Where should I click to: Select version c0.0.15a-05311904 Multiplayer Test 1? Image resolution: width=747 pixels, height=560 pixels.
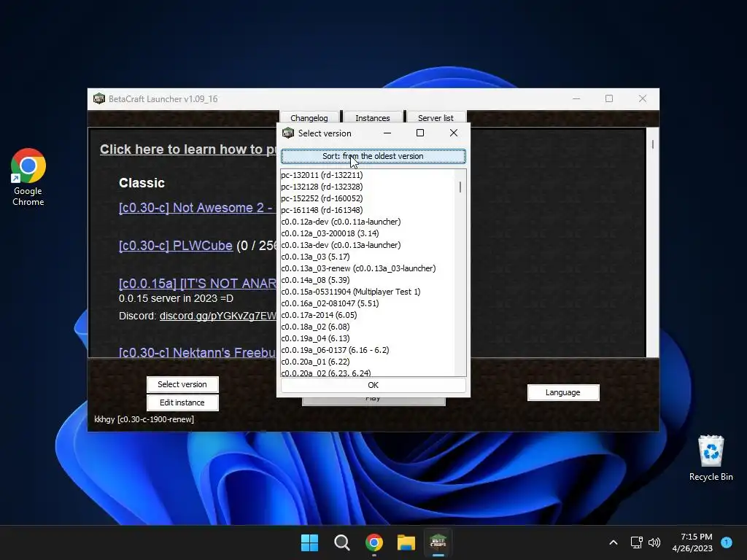click(368, 292)
